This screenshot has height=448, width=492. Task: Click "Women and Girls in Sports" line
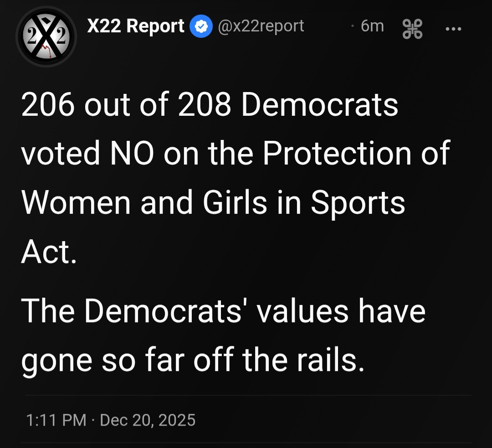point(213,202)
